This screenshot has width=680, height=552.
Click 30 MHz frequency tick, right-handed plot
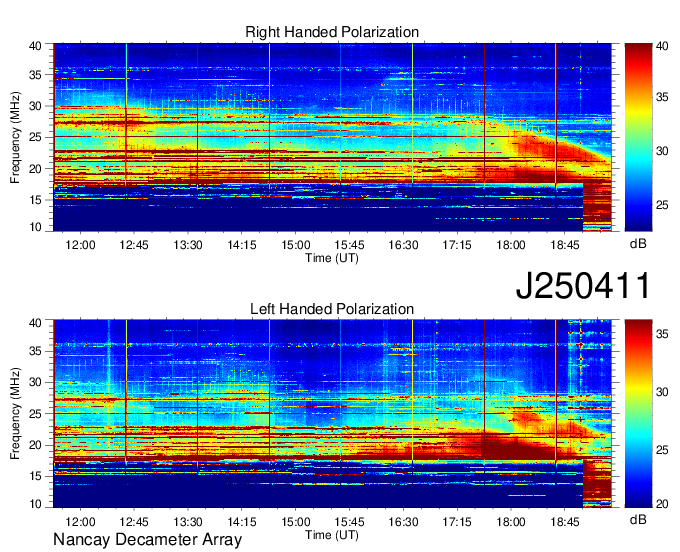[x=35, y=106]
